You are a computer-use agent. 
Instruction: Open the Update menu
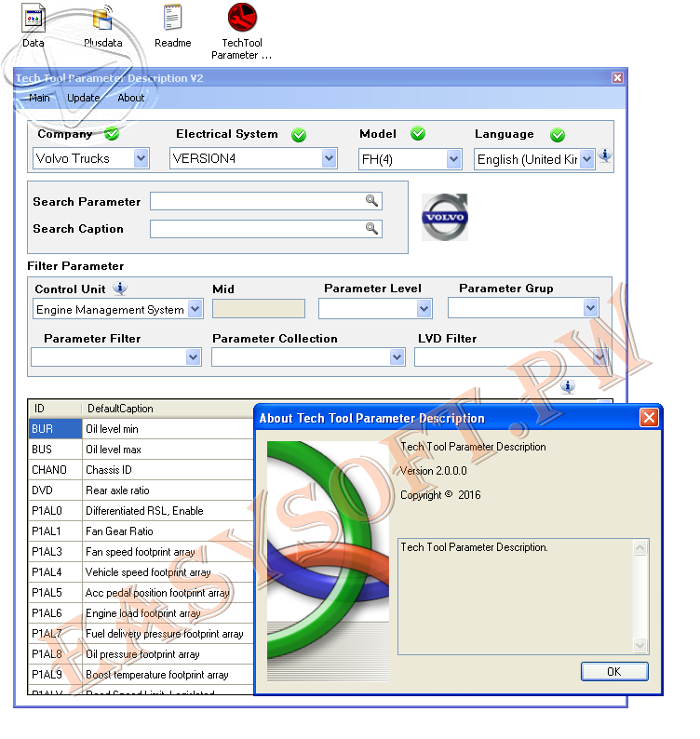84,98
